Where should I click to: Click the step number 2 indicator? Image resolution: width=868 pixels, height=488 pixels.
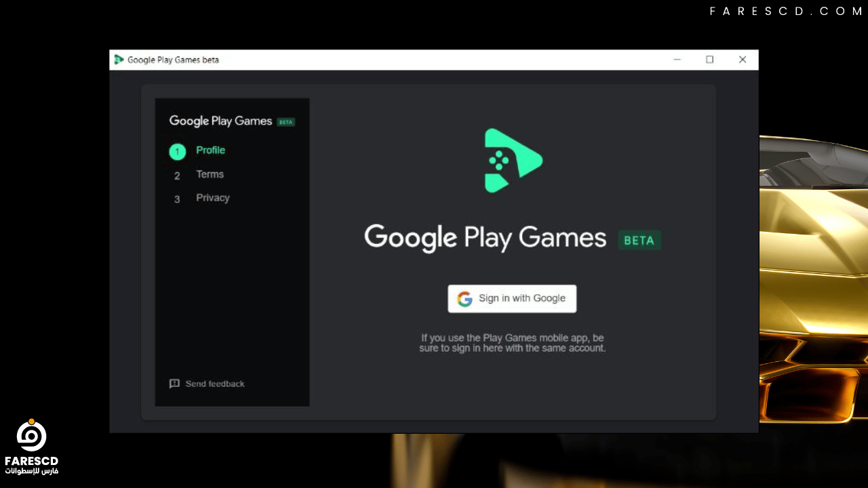click(x=177, y=176)
